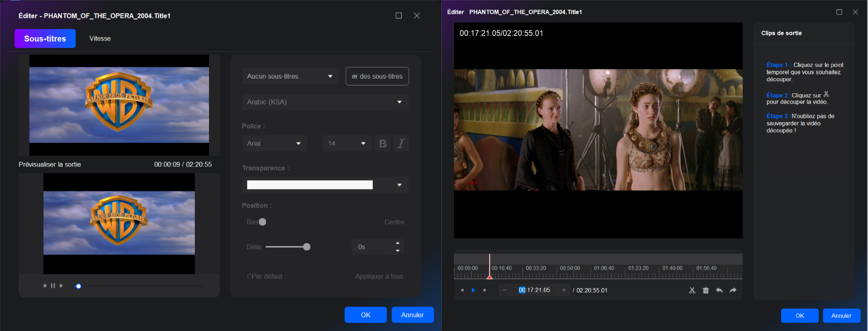The image size is (868, 331).
Task: Click the 01:23:20 timeline mark
Action: coord(638,268)
